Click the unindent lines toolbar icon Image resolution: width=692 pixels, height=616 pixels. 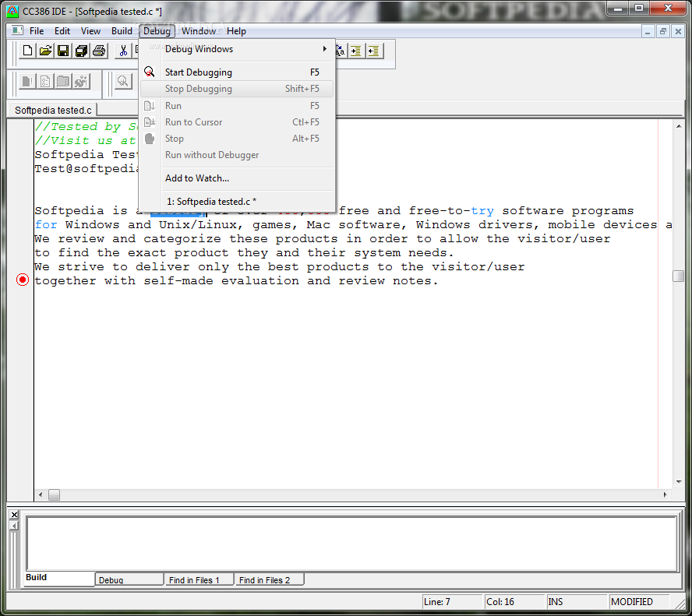pyautogui.click(x=374, y=51)
